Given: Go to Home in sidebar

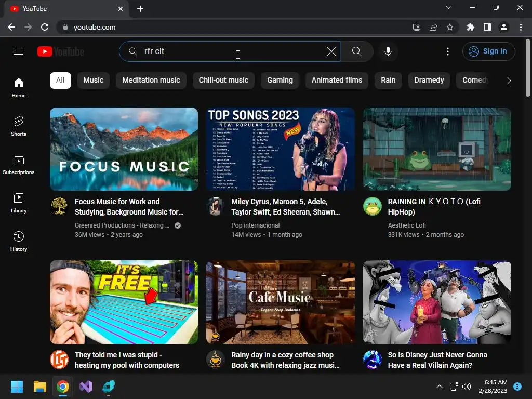Looking at the screenshot, I should (x=19, y=87).
